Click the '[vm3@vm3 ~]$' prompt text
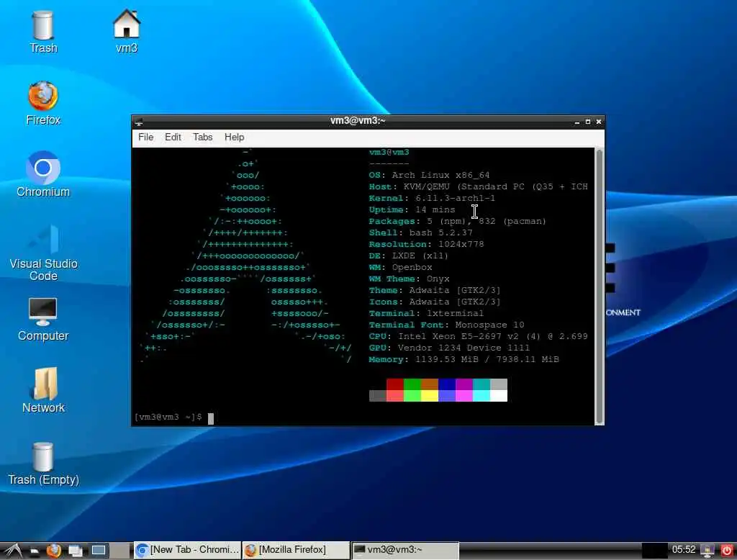The width and height of the screenshot is (737, 560). pos(168,417)
